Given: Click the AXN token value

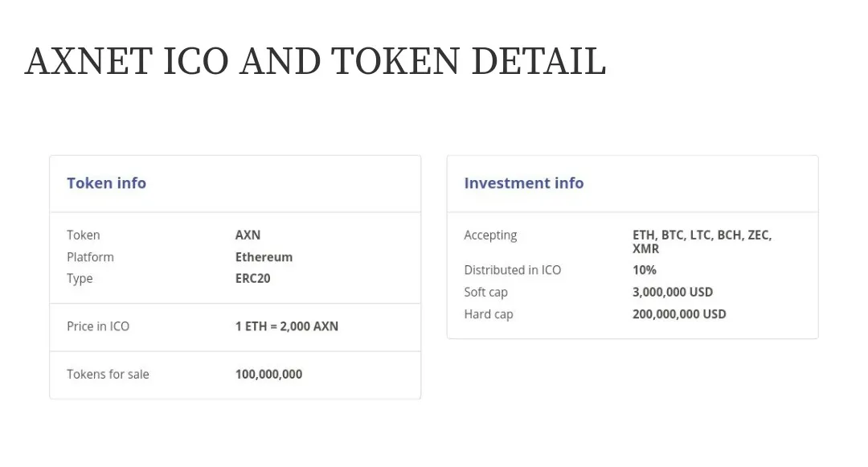Looking at the screenshot, I should coord(248,236).
